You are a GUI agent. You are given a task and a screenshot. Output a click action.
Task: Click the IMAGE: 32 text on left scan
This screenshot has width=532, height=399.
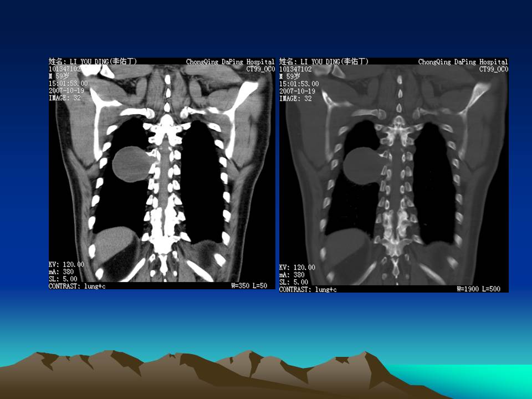point(65,98)
